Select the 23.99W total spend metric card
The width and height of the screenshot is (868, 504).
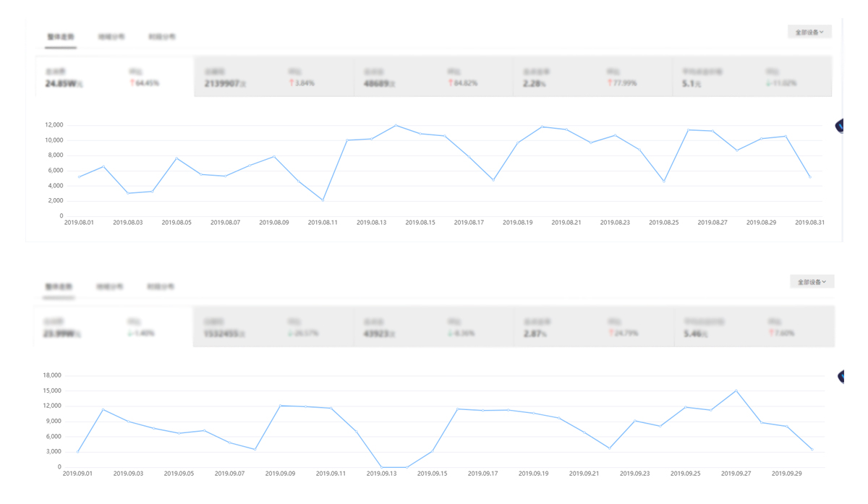114,327
